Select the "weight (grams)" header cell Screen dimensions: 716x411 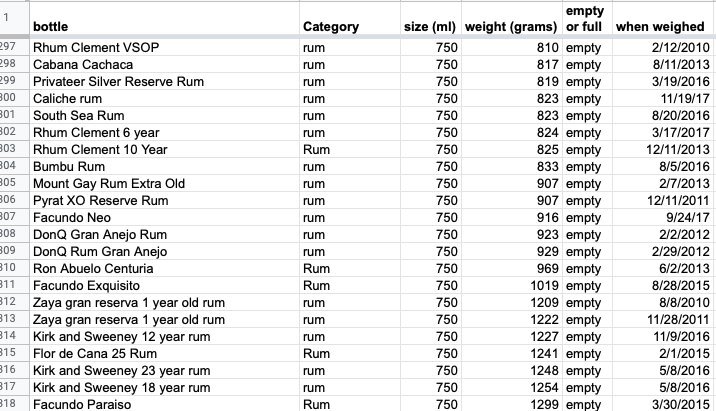coord(510,27)
